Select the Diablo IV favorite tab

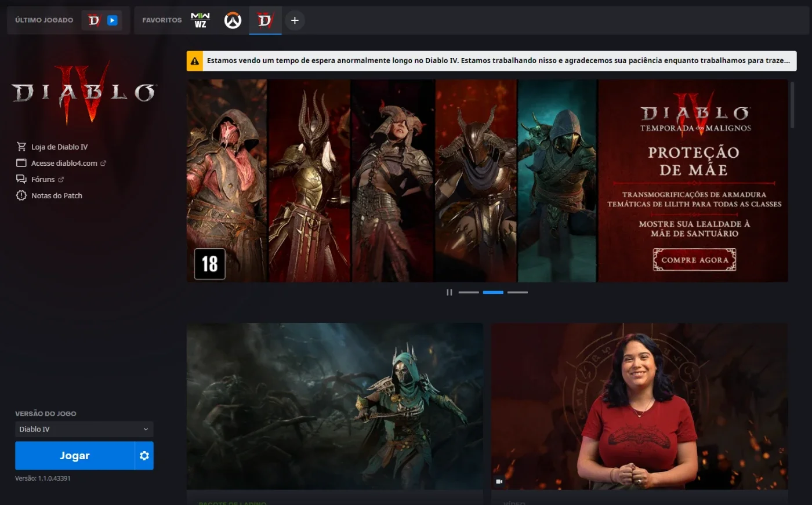pyautogui.click(x=265, y=20)
